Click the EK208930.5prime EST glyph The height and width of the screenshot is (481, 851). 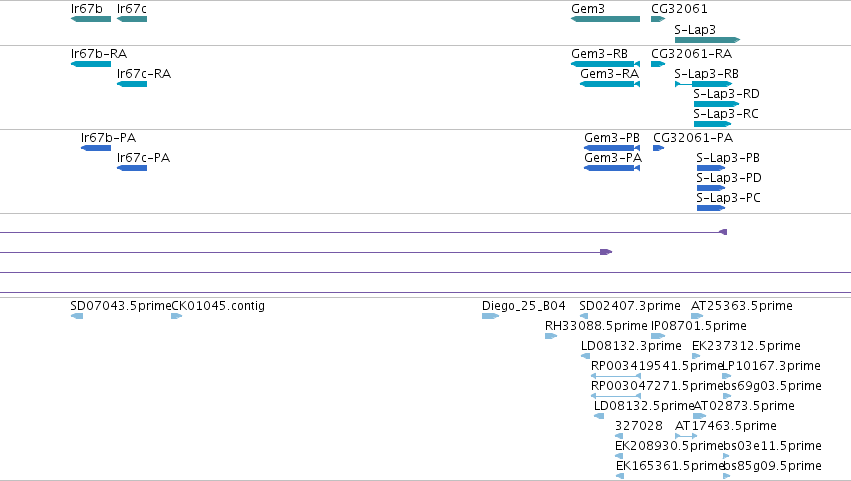(619, 456)
